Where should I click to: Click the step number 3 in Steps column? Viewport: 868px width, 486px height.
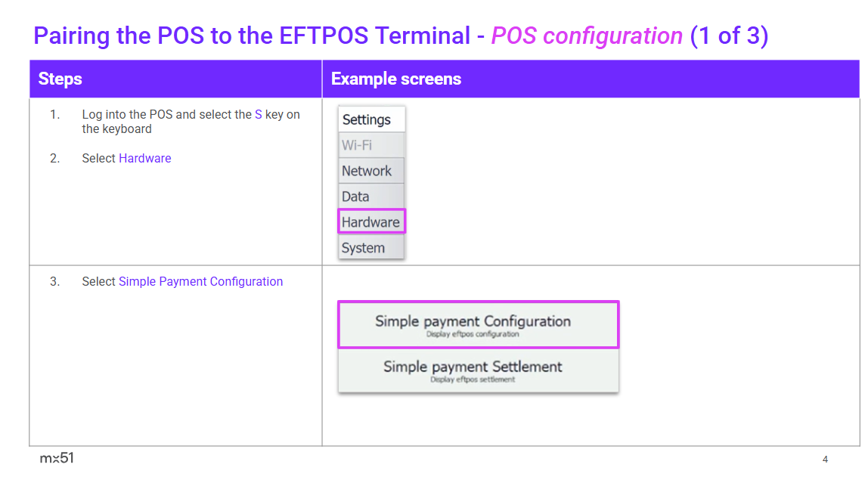(x=54, y=281)
